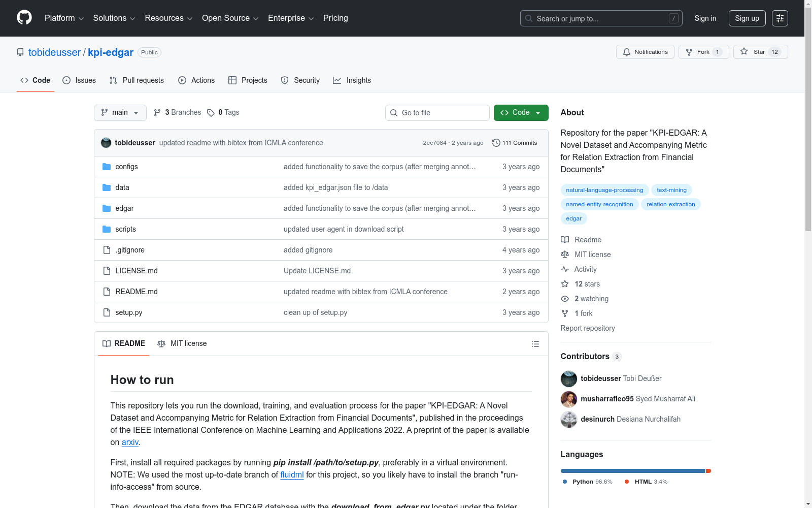Screen dimensions: 812x508
Task: Click the relation-extraction topic tag
Action: 671,204
